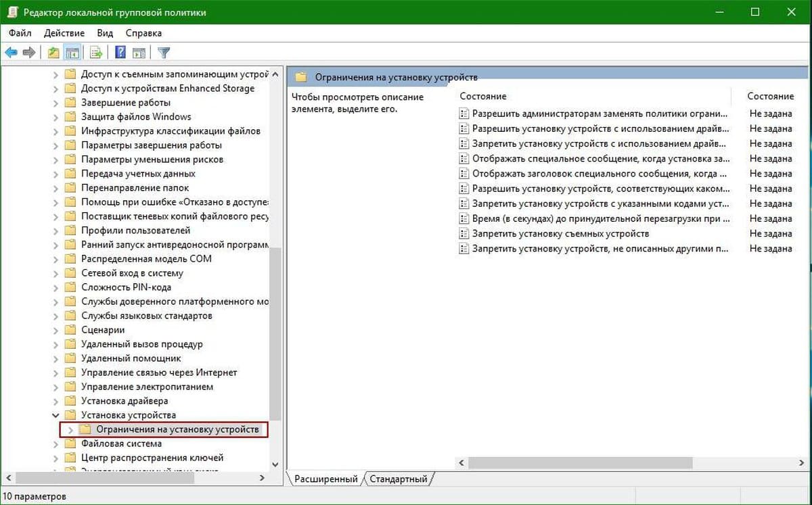Click the Export list toolbar icon
This screenshot has height=505, width=812.
click(x=96, y=52)
